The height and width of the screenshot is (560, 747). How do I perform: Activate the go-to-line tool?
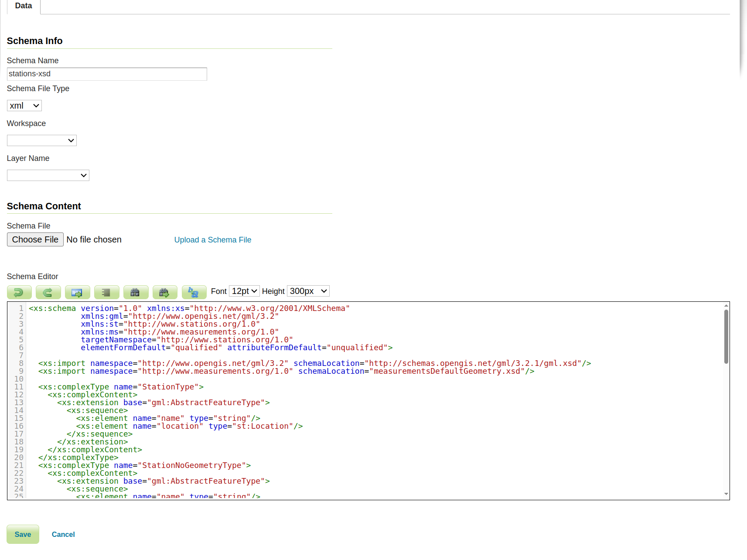tap(77, 292)
